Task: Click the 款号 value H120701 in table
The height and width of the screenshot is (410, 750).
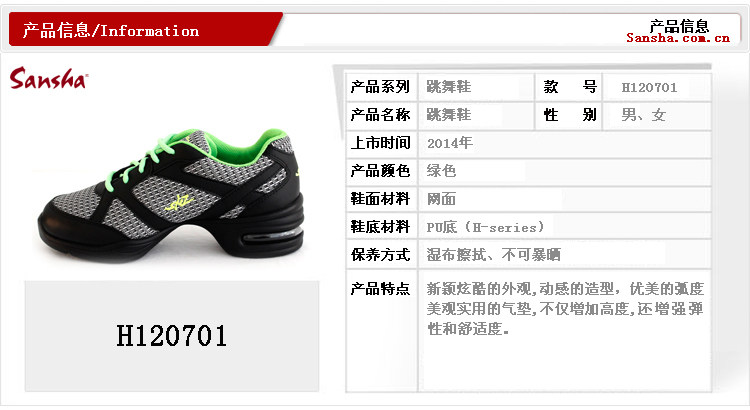Action: 649,88
